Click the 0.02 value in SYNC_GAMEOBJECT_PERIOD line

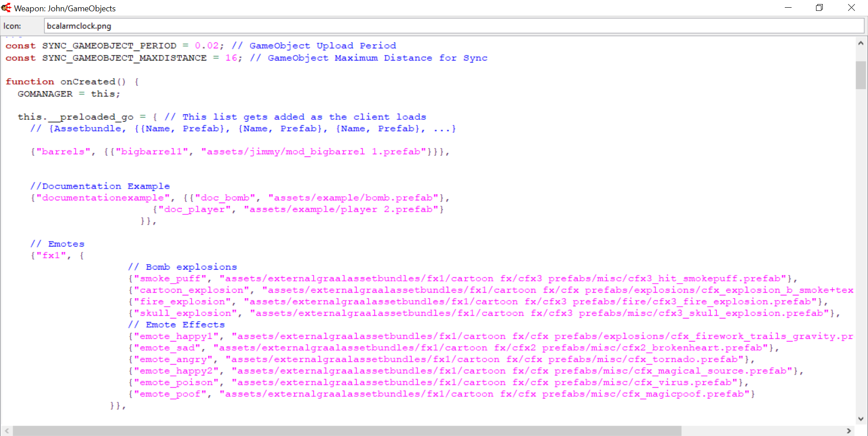pos(207,46)
